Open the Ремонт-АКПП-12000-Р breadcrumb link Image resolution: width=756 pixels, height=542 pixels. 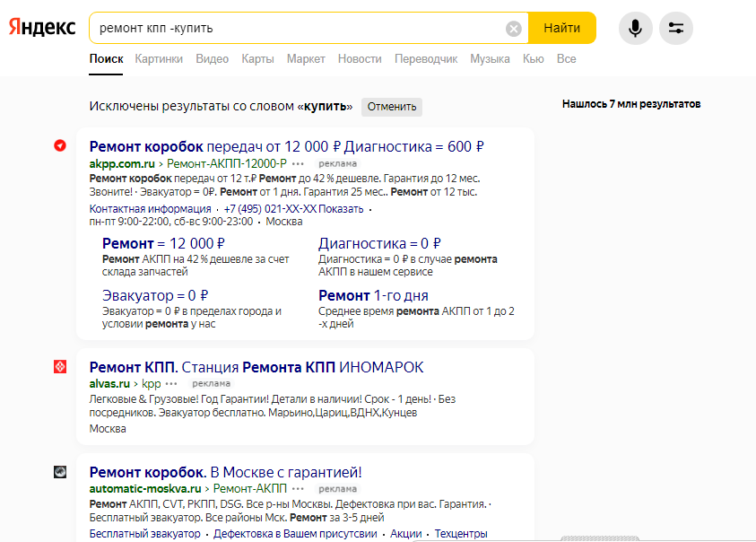(227, 163)
